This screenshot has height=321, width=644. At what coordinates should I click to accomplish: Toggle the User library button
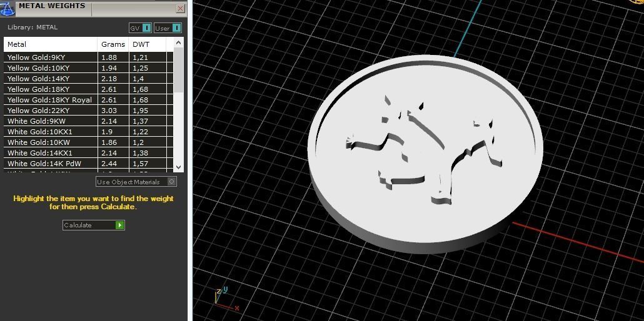pyautogui.click(x=168, y=28)
